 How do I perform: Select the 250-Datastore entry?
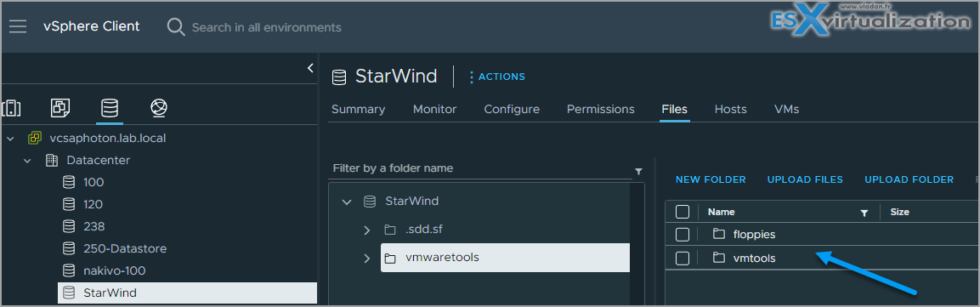click(x=124, y=249)
